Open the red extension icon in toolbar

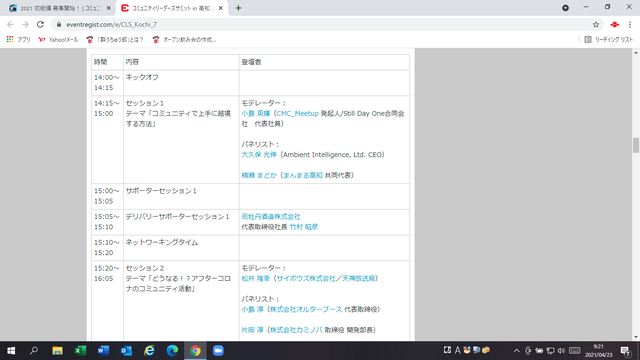tap(615, 24)
